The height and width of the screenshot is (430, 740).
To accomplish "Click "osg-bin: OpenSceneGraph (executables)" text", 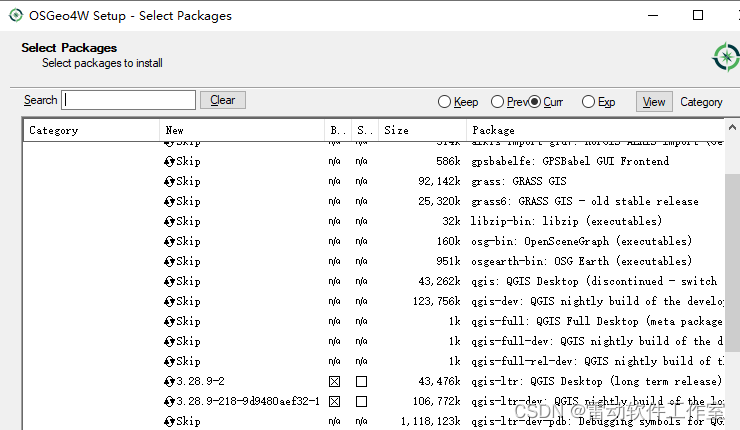I will 581,242.
